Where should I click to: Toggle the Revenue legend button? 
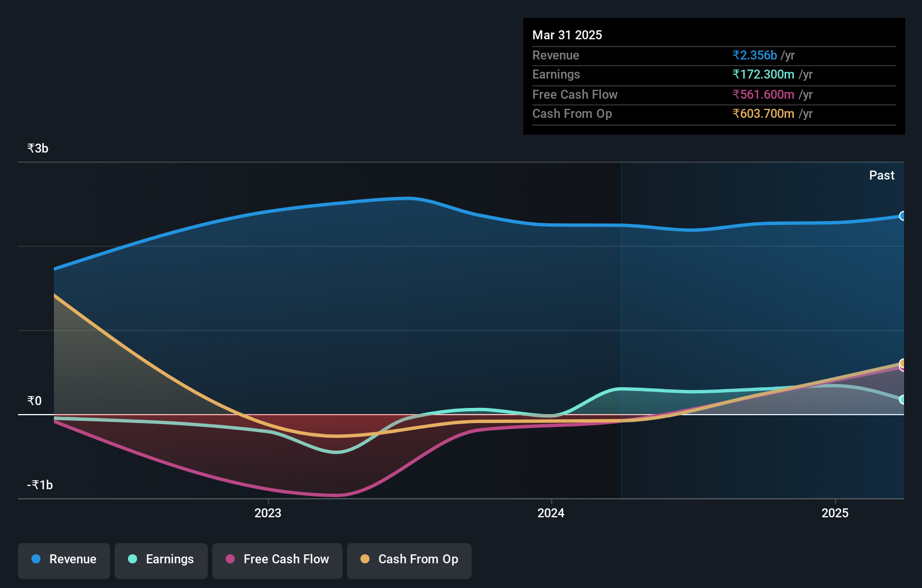[x=64, y=561]
